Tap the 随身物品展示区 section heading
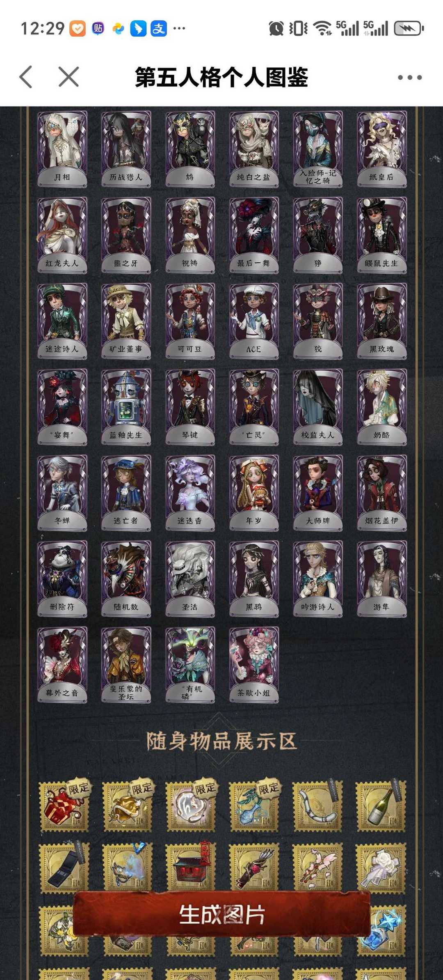 point(221,741)
